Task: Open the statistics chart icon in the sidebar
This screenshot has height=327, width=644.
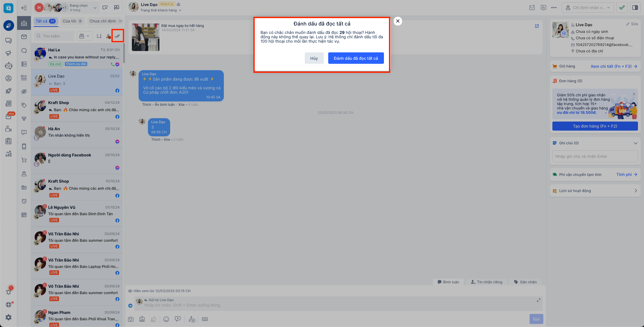Action: coord(8,154)
